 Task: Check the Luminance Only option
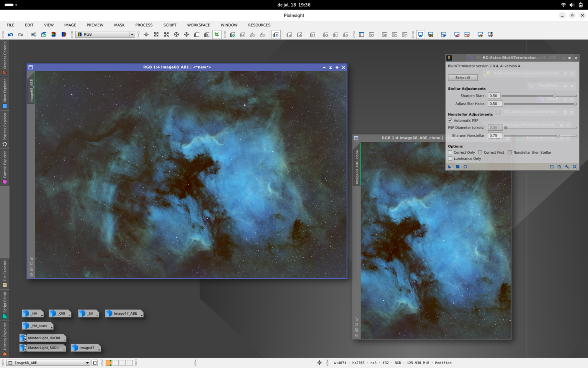click(450, 158)
